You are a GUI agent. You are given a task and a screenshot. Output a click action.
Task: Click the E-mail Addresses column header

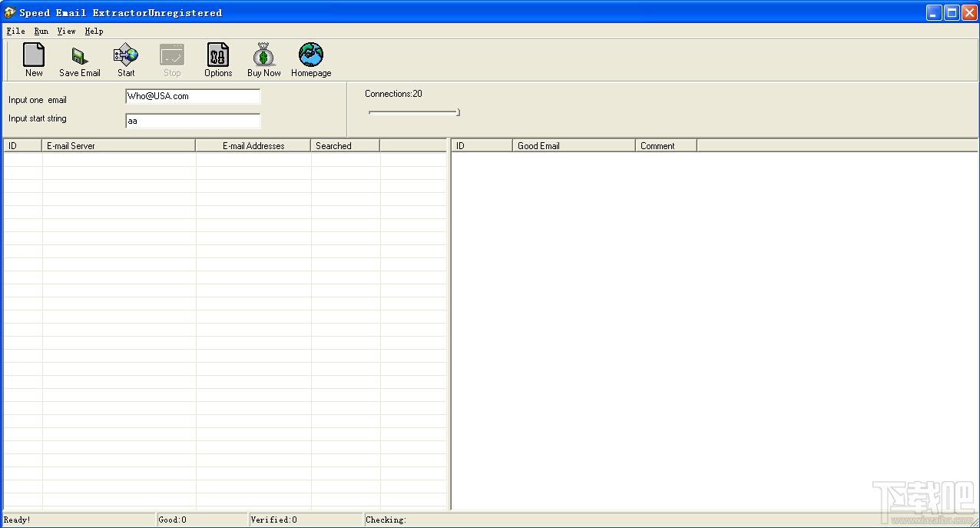253,145
